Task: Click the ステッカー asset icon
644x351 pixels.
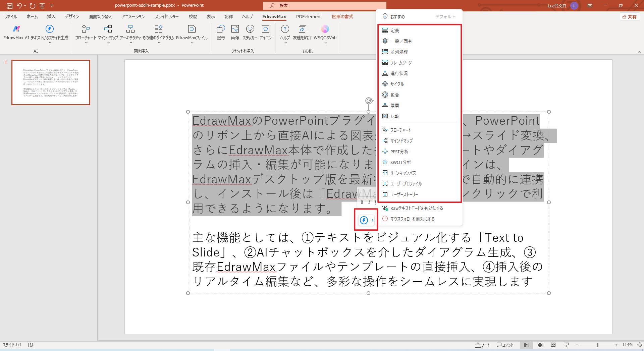Action: [x=250, y=29]
